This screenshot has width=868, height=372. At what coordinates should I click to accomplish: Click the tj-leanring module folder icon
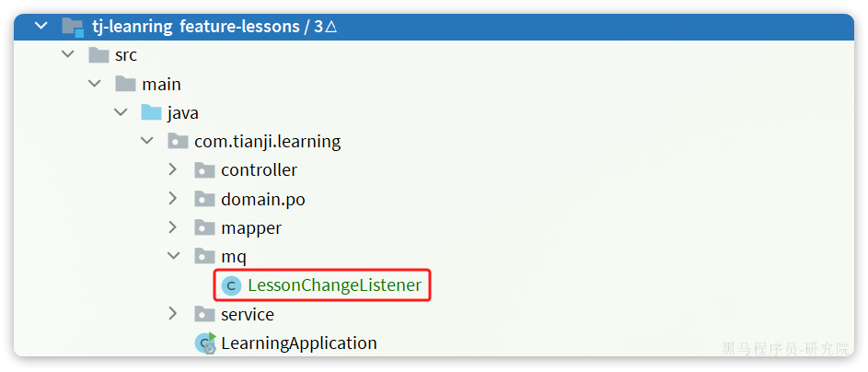tap(73, 27)
